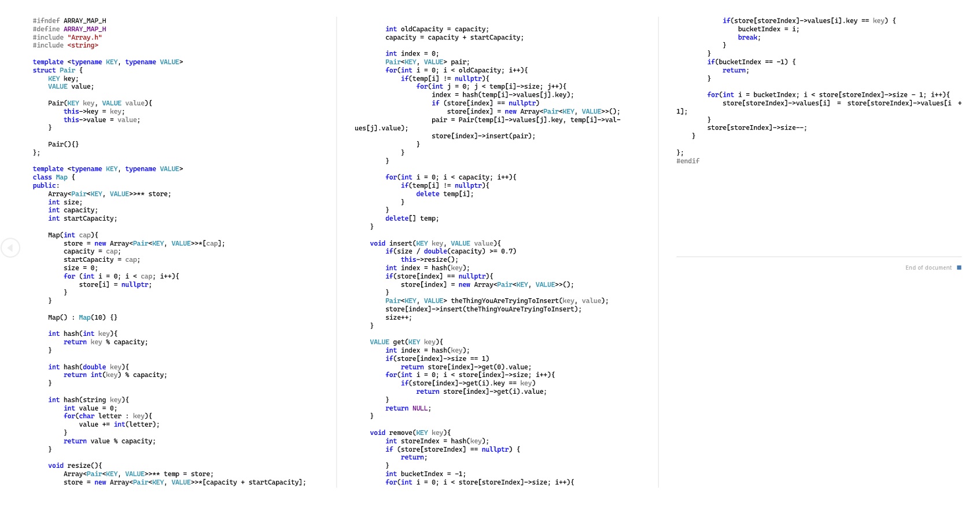The image size is (980, 509).
Task: Click the 'End of document' label
Action: pyautogui.click(x=928, y=268)
